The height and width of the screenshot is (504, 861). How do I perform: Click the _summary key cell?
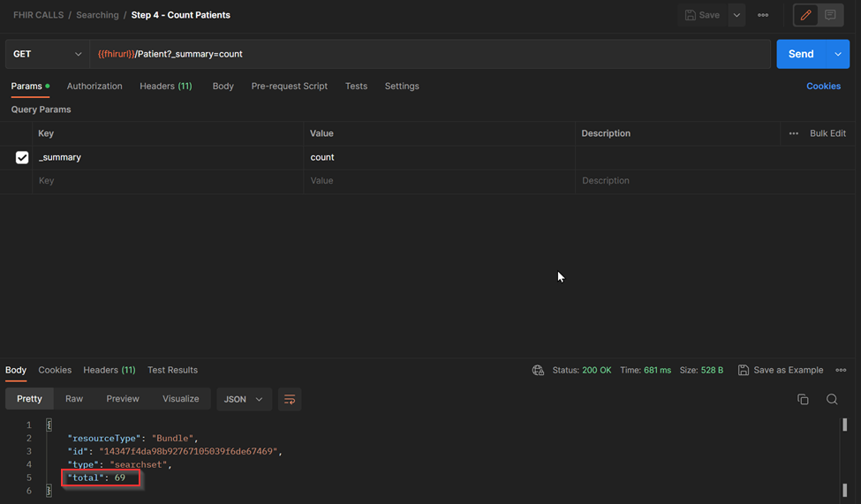168,158
